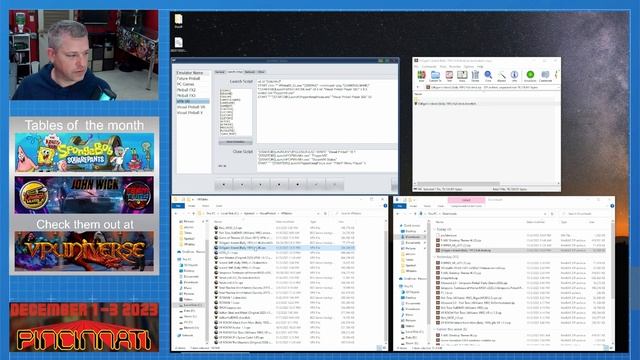
Task: Open WinRAR Favorites menu
Action: [455, 67]
